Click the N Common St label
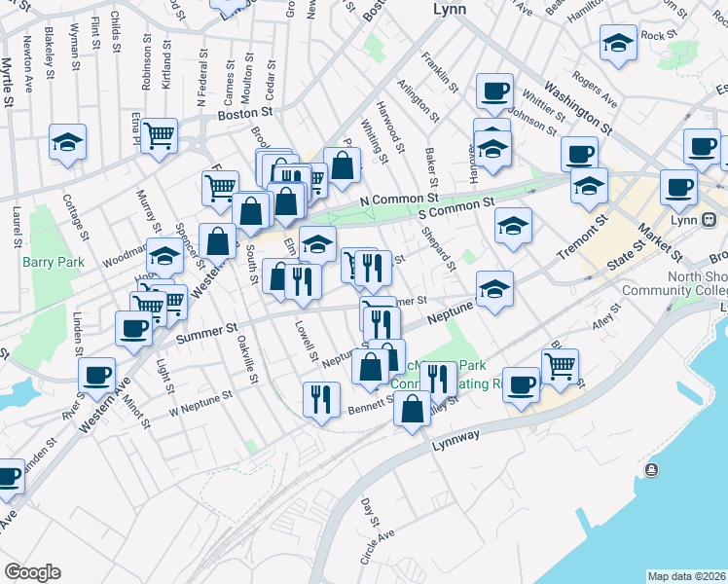This screenshot has height=584, width=728. [399, 200]
